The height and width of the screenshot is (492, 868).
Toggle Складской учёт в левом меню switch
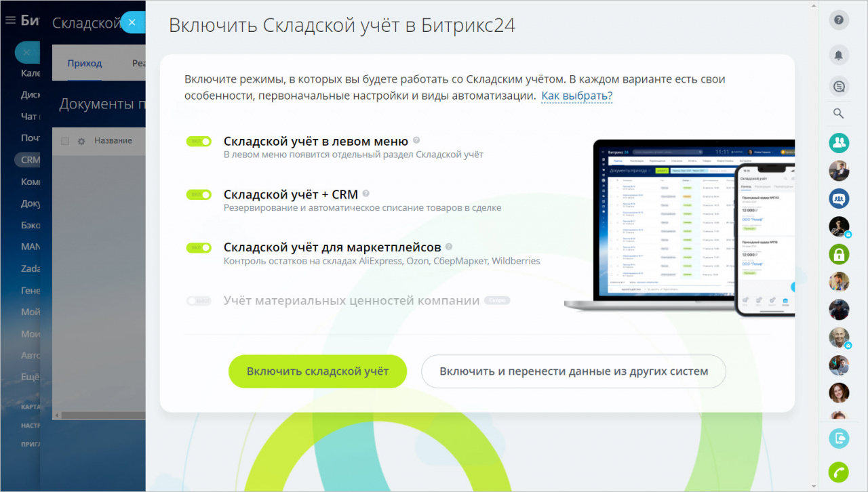pos(199,142)
